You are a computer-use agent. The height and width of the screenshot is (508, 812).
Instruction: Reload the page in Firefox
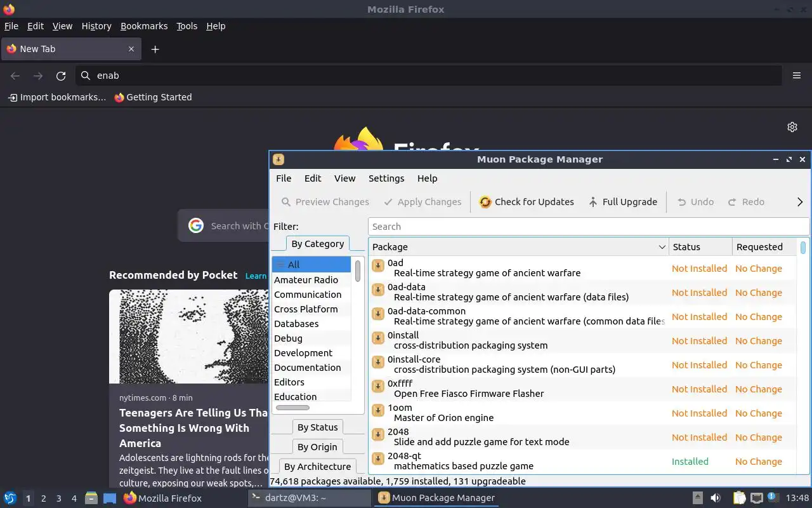(61, 76)
